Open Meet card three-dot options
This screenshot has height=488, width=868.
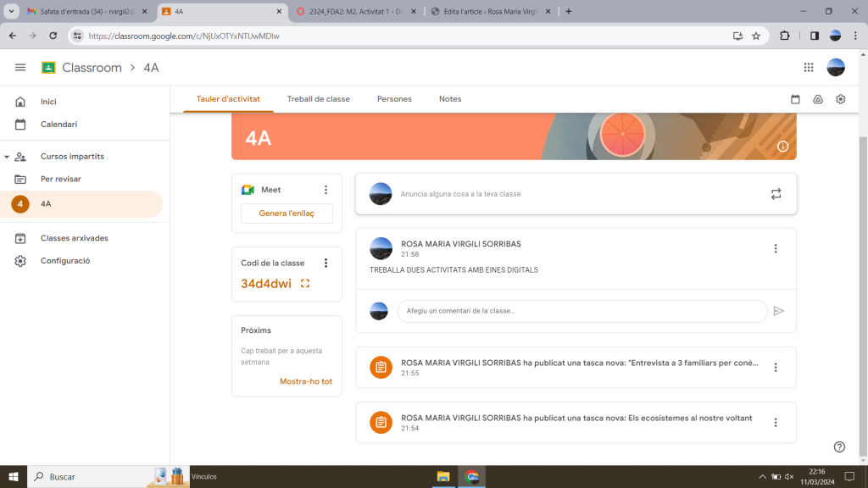coord(325,190)
